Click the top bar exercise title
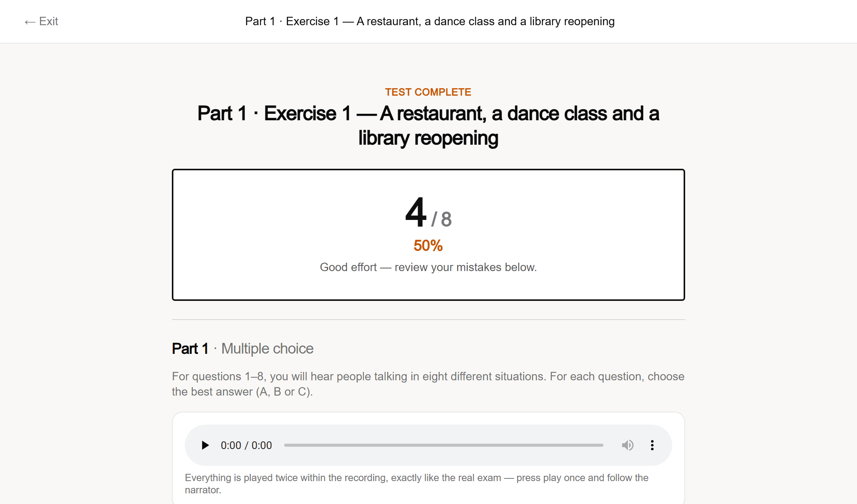 430,21
